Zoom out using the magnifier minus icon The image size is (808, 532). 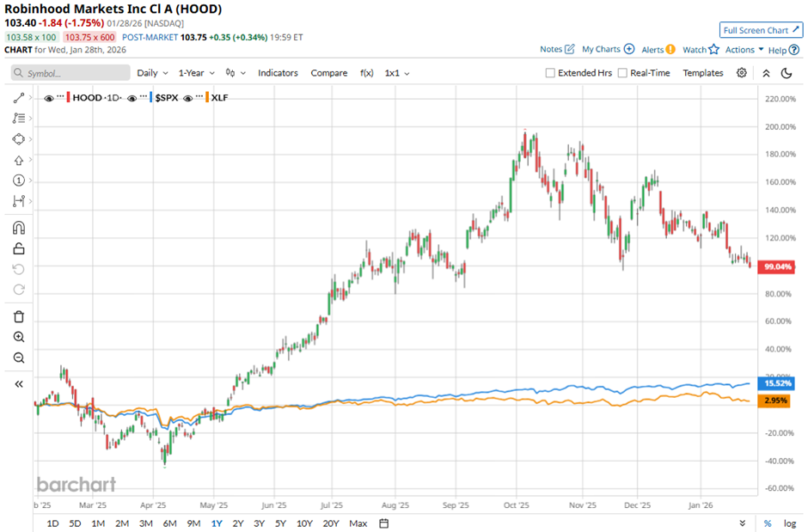coord(18,358)
